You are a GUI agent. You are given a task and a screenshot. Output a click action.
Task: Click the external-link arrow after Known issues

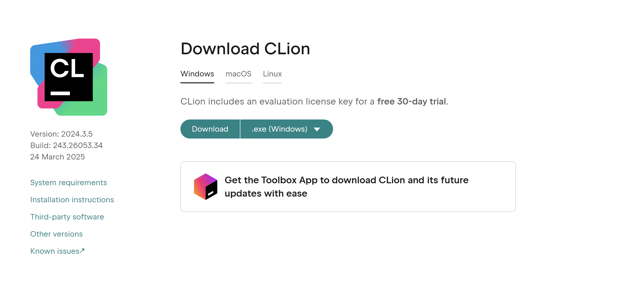pyautogui.click(x=82, y=250)
